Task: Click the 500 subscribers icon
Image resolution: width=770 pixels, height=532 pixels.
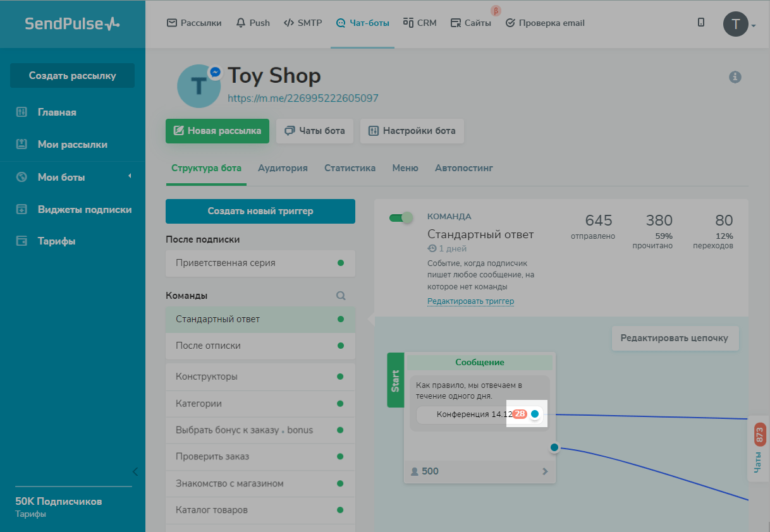Action: [x=415, y=471]
